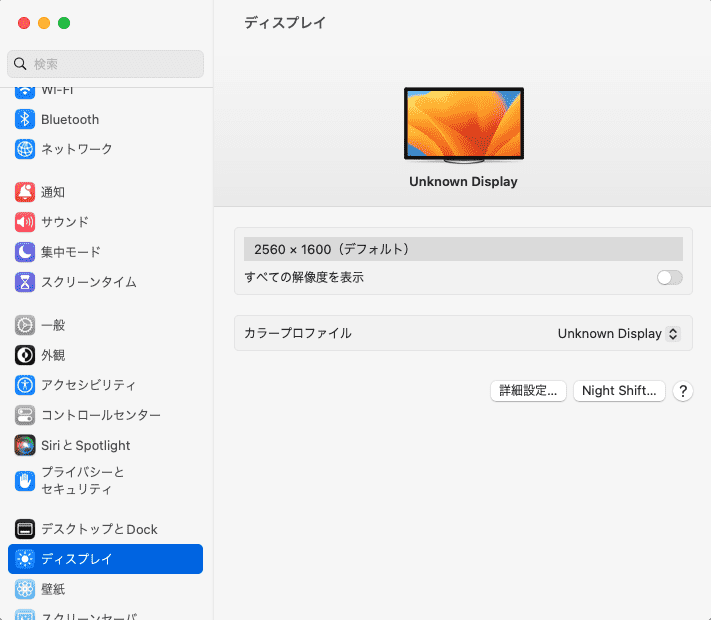Viewport: 711px width, 620px height.
Task: Minimize window with yellow button
Action: pos(44,23)
